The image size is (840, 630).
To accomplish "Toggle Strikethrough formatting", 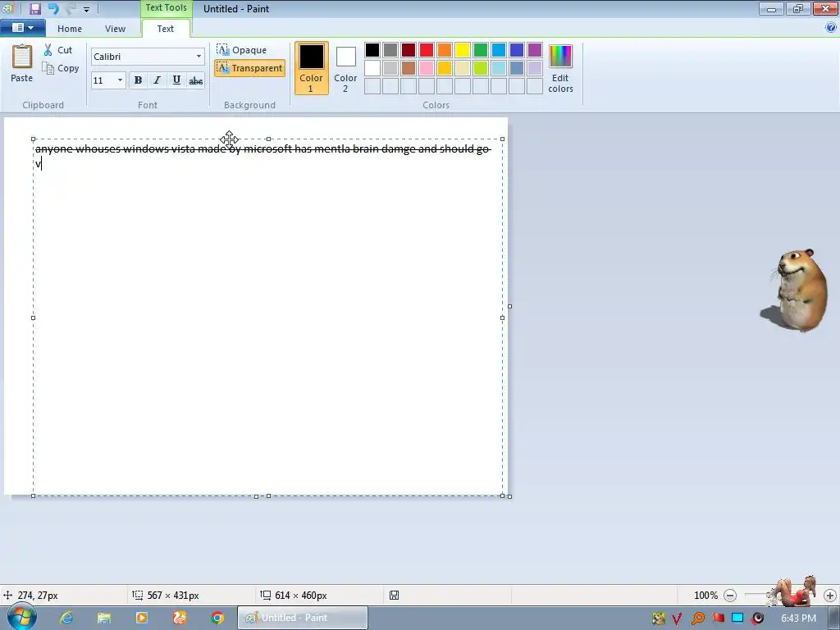I will point(195,80).
